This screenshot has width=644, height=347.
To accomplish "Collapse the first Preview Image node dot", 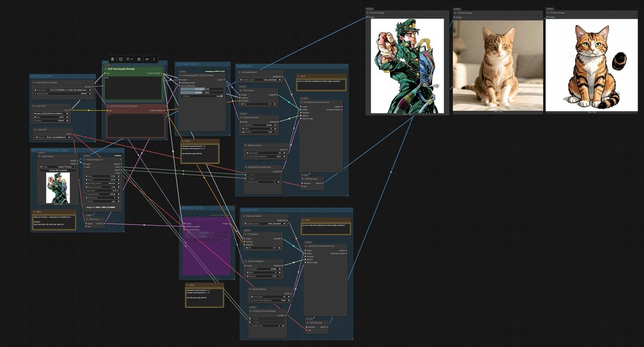I will pos(369,12).
